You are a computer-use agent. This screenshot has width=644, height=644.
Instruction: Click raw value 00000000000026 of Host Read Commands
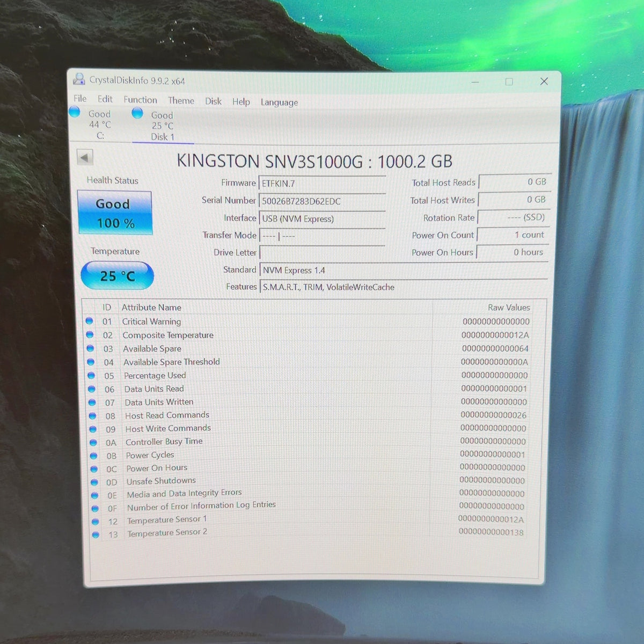(x=493, y=415)
